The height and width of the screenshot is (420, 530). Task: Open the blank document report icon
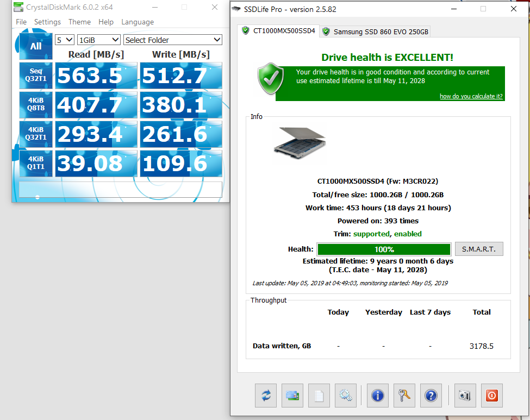click(x=319, y=395)
